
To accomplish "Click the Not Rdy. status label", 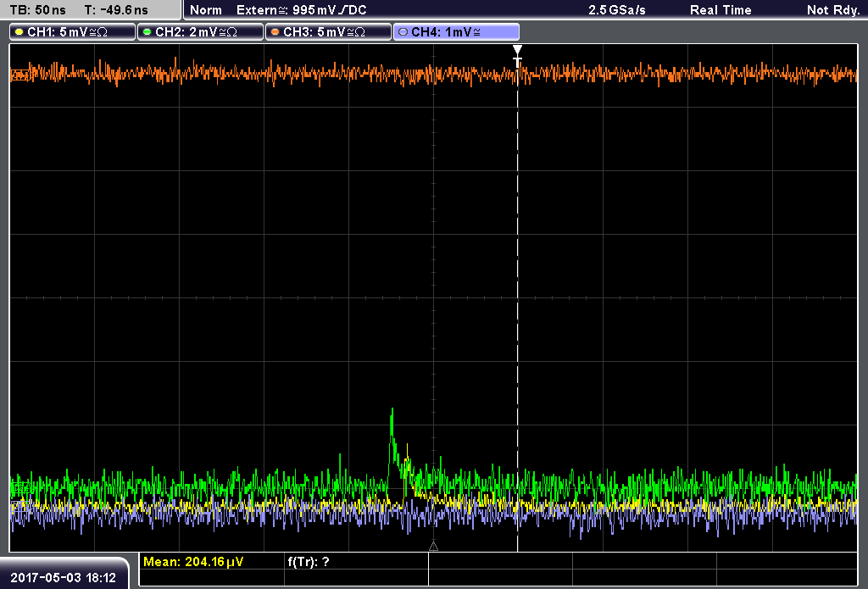I will (x=833, y=10).
